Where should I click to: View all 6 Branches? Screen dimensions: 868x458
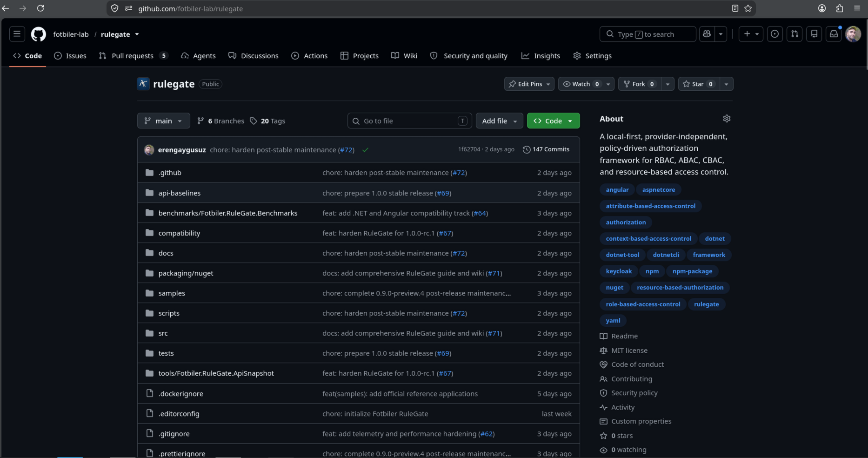coord(221,121)
